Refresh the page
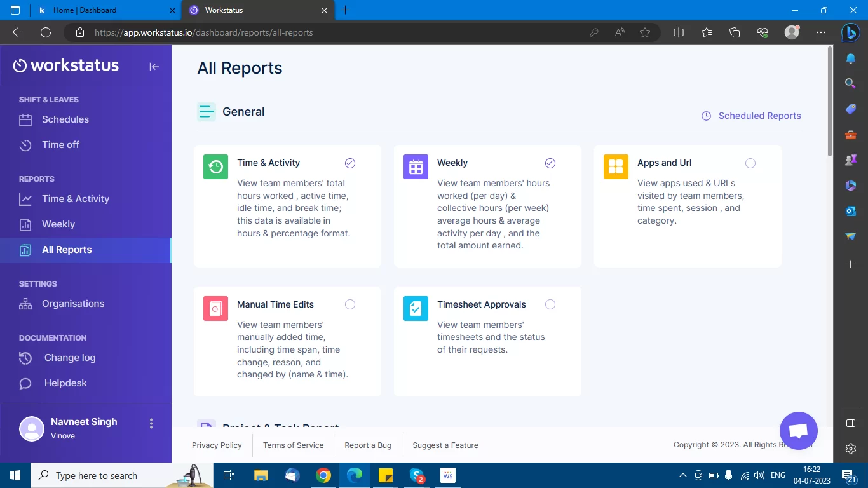Viewport: 868px width, 488px height. 46,32
